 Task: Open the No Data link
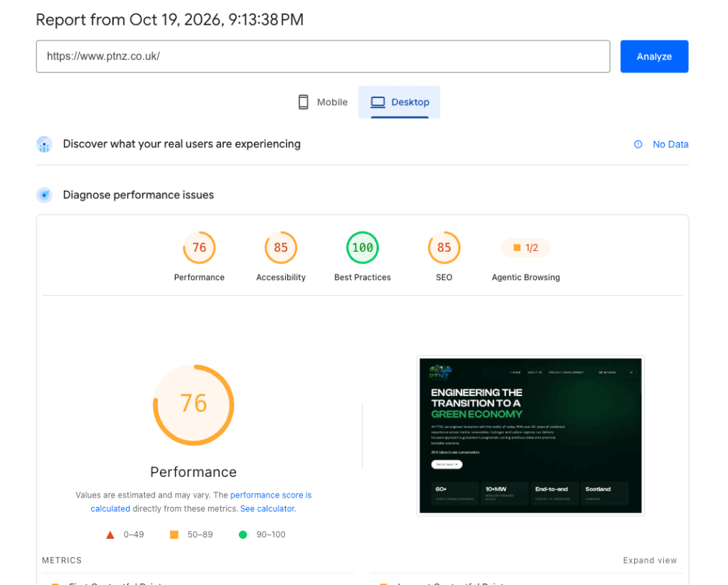[670, 144]
